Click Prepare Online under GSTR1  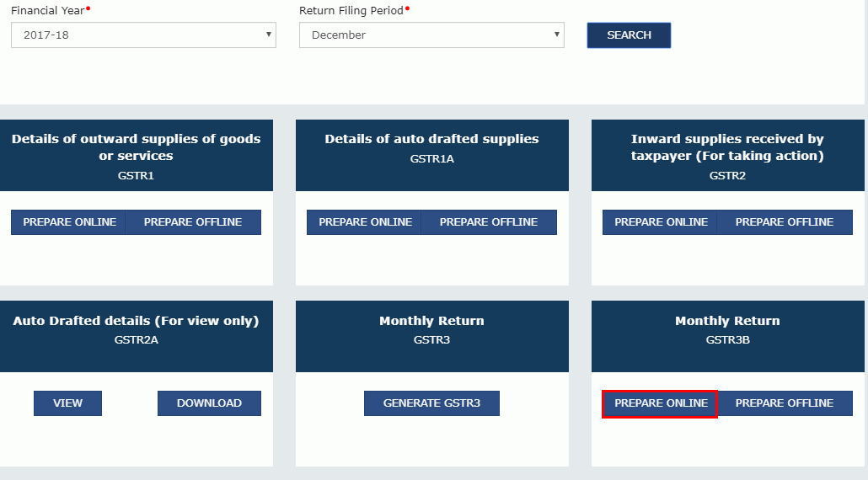coord(69,222)
